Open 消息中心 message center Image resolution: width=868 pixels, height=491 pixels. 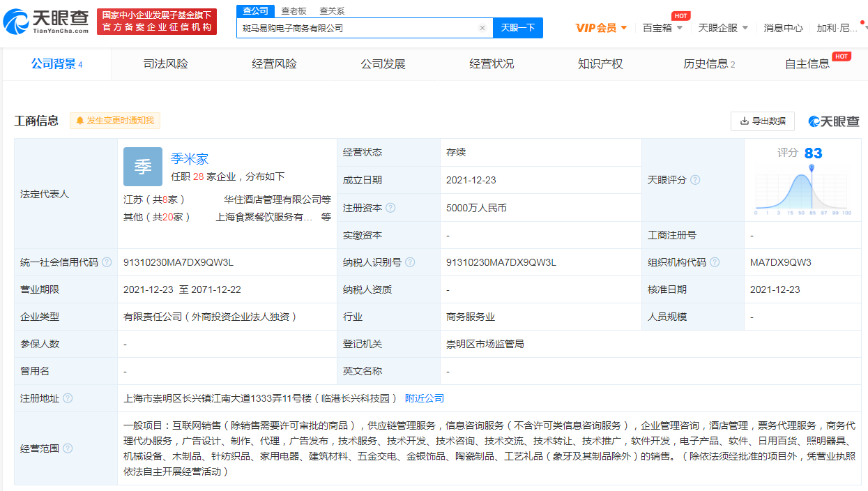tap(783, 28)
